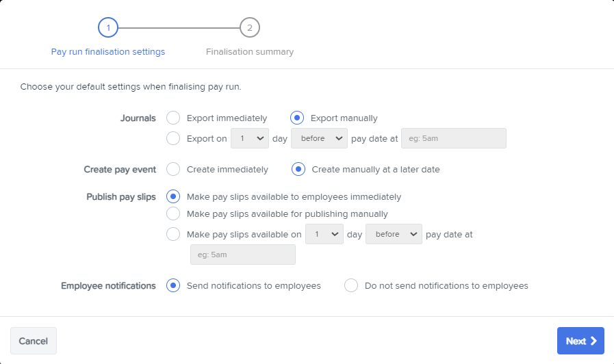Open pay slips day number dropdown
This screenshot has width=614, height=364.
click(x=324, y=234)
